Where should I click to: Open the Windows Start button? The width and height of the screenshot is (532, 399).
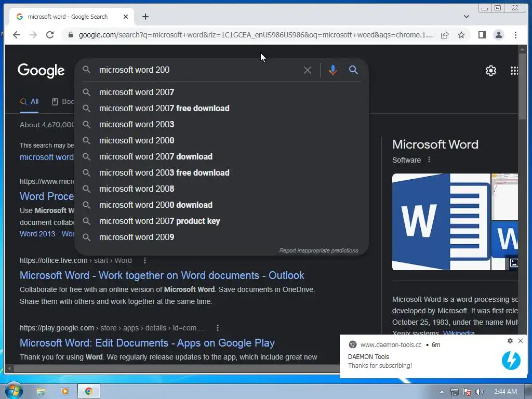coord(14,391)
